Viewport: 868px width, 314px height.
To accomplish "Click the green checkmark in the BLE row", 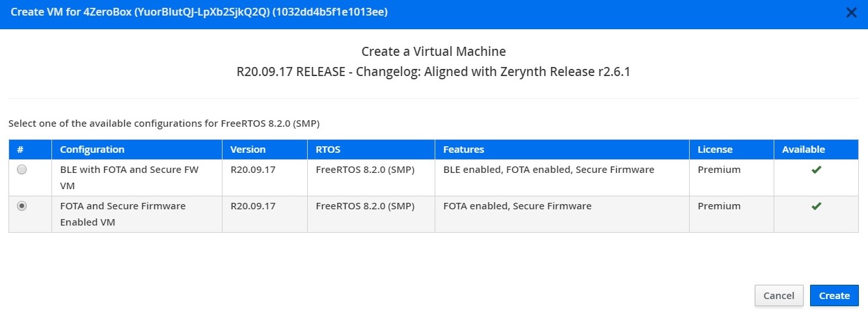I will click(x=816, y=170).
